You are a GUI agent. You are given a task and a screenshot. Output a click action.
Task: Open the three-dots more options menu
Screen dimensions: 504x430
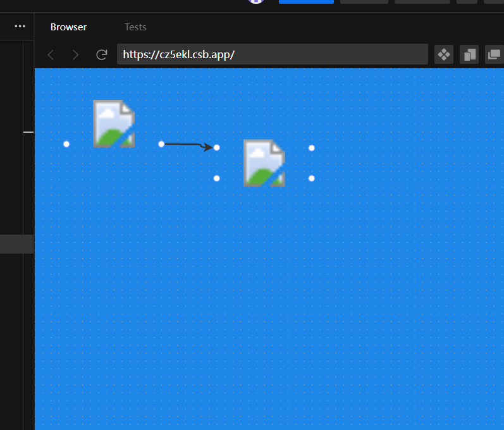20,26
